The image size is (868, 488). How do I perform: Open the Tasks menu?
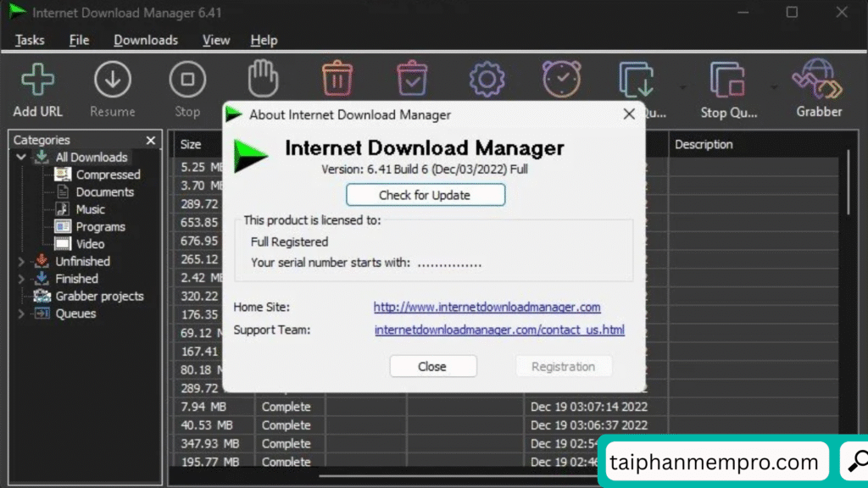[x=30, y=40]
